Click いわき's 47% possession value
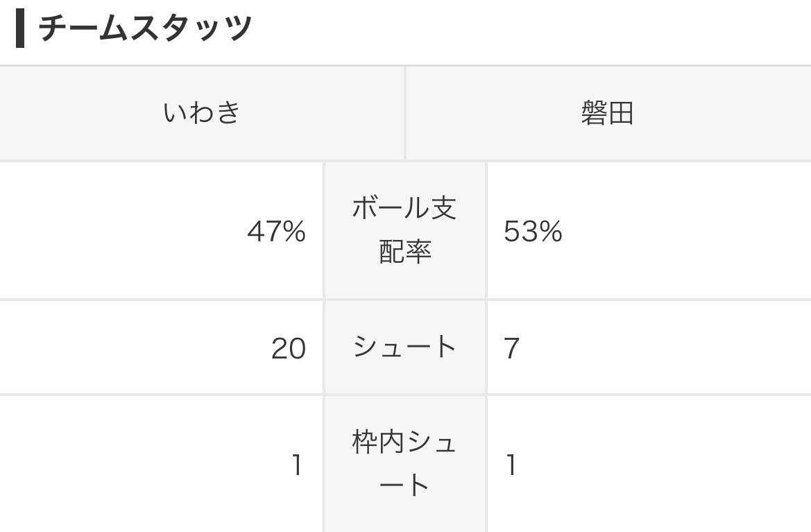Viewport: 811px width, 532px height. (x=276, y=232)
